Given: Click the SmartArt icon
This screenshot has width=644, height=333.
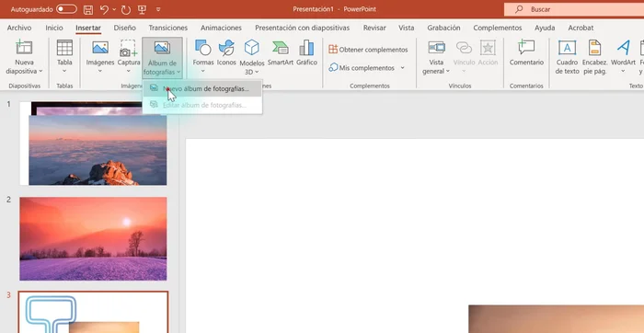Looking at the screenshot, I should [x=280, y=48].
